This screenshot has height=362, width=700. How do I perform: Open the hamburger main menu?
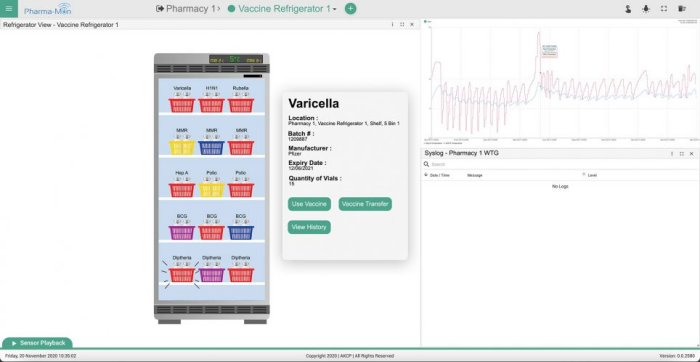(x=9, y=8)
